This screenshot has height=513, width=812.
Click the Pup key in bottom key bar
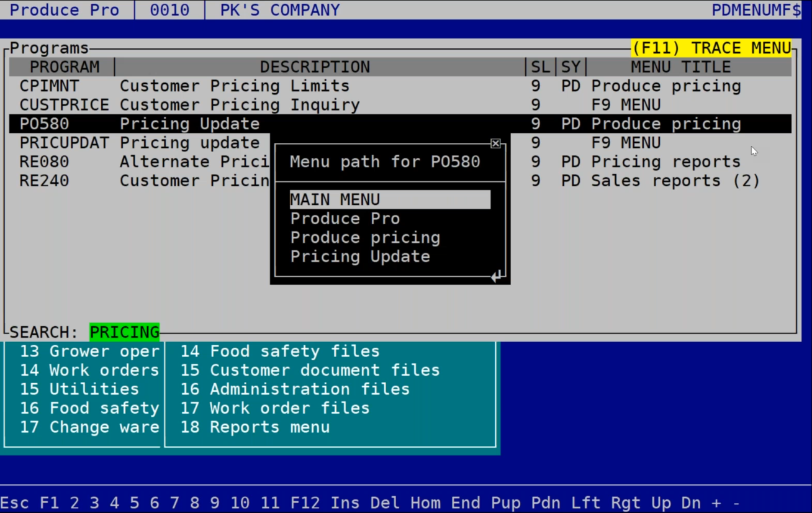[506, 502]
